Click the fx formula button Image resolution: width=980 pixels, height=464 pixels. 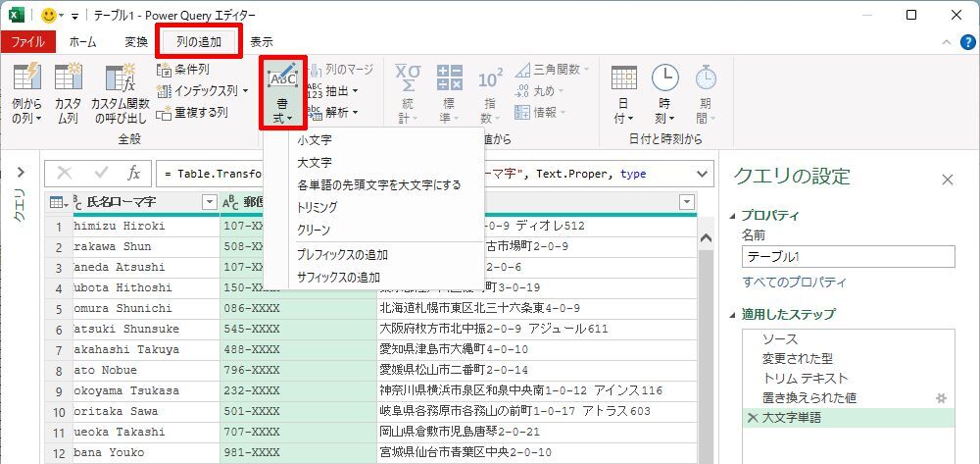click(x=134, y=173)
